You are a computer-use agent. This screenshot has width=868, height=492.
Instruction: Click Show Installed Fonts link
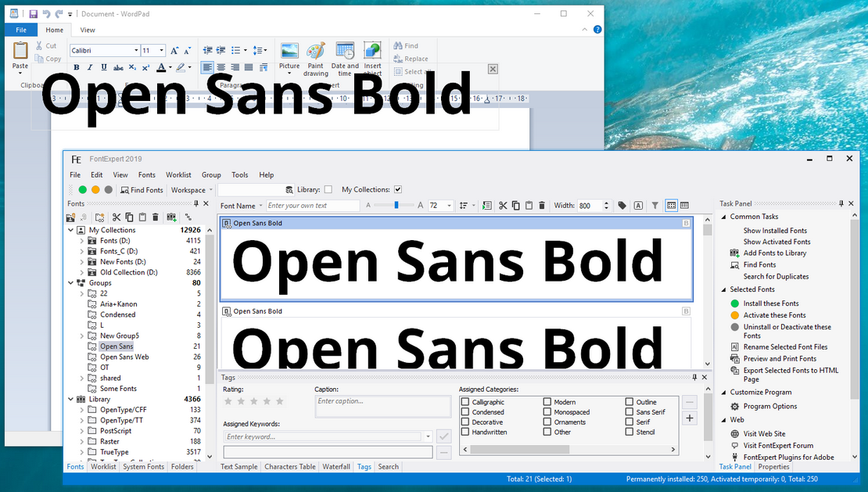coord(775,230)
